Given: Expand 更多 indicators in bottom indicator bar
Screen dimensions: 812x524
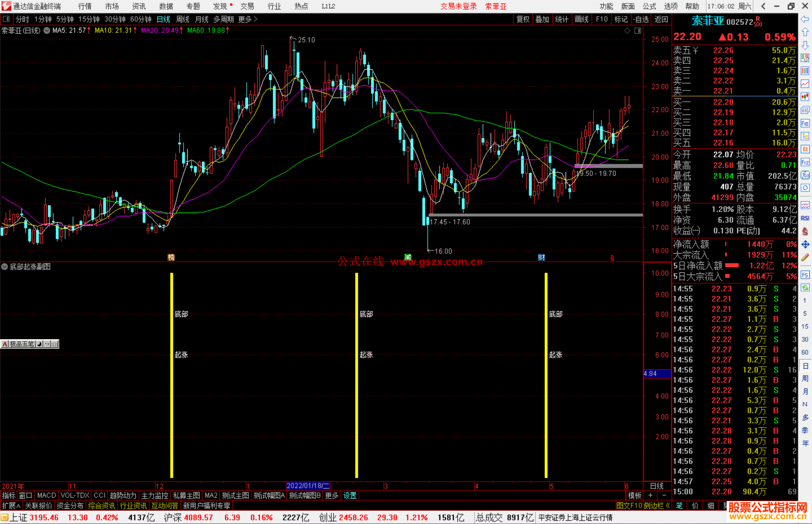Looking at the screenshot, I should coord(332,495).
